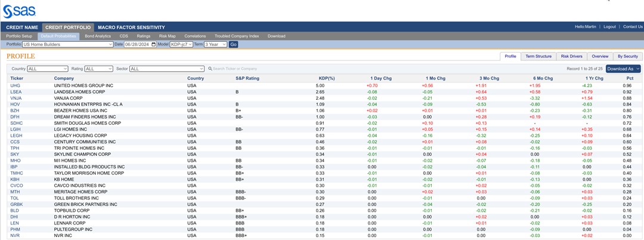Open the Download As dropdown
Screen dimensions: 644x240
623,69
